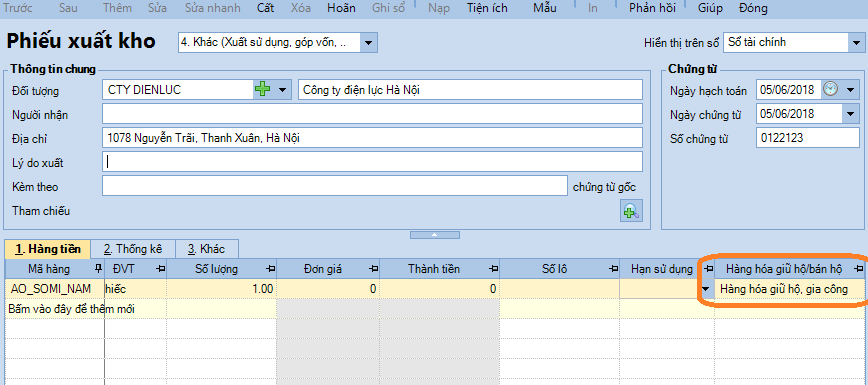Switch to the Hàng tiền tab
The height and width of the screenshot is (385, 868).
pos(47,249)
